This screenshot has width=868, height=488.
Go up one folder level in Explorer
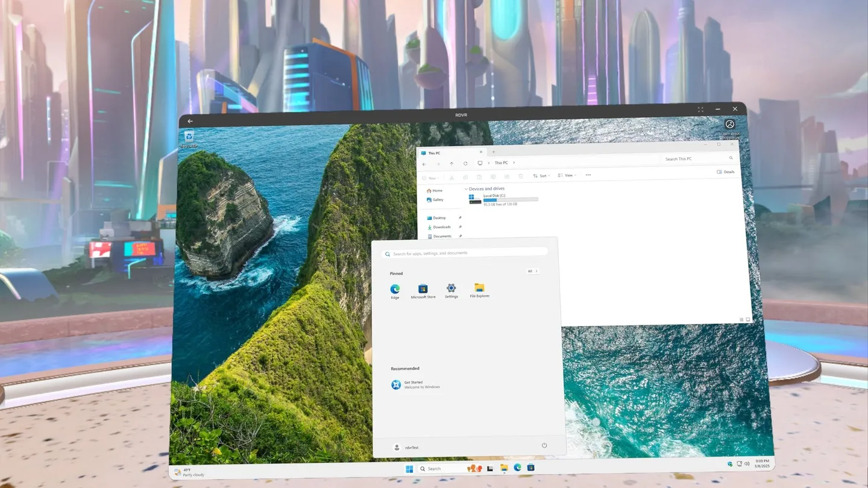[451, 163]
